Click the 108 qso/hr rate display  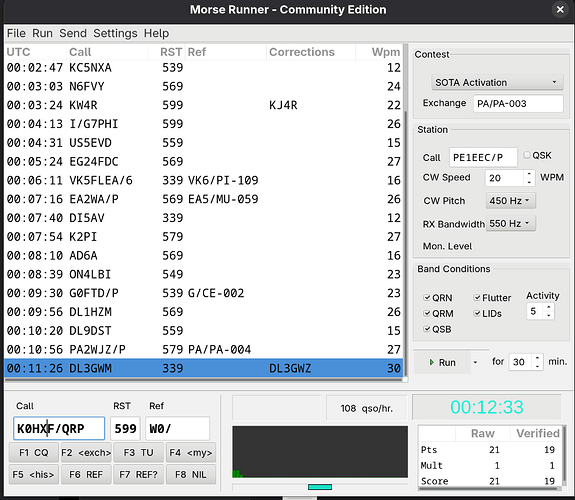pyautogui.click(x=367, y=408)
